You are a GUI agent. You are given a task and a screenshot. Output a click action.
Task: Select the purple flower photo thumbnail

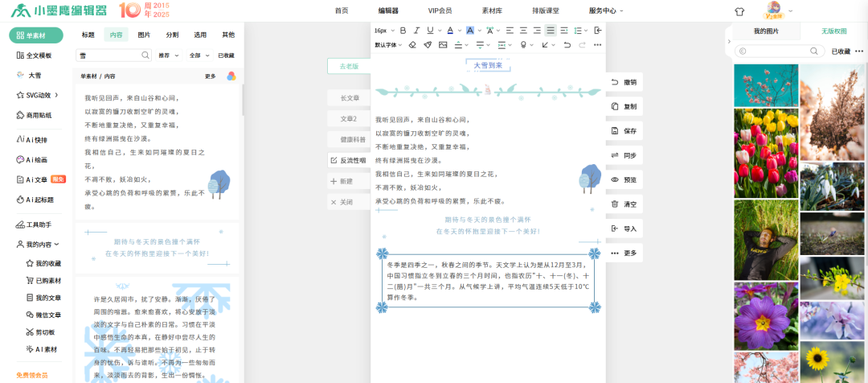tap(766, 316)
